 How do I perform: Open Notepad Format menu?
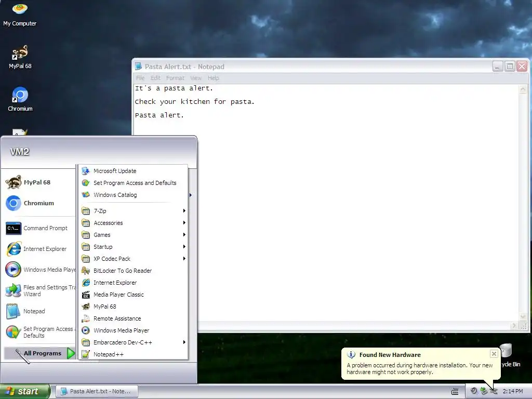click(175, 78)
